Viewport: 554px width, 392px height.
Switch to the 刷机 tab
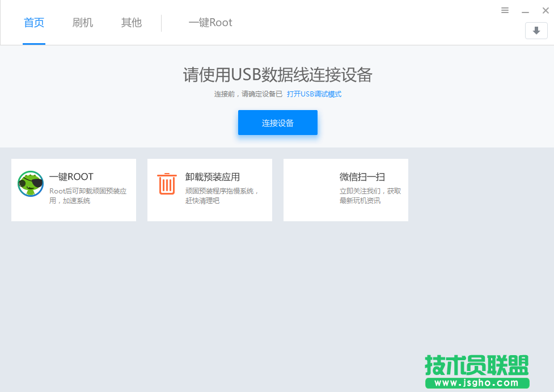(x=82, y=22)
